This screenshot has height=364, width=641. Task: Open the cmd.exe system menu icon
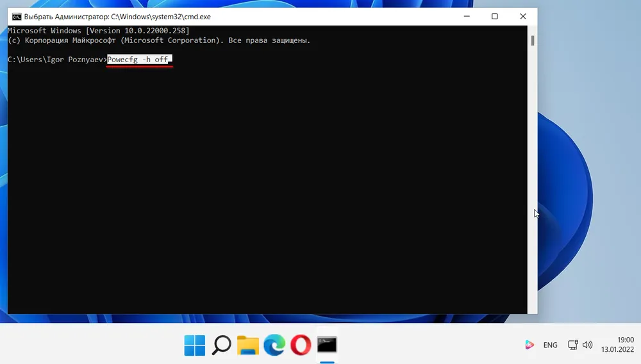(17, 17)
